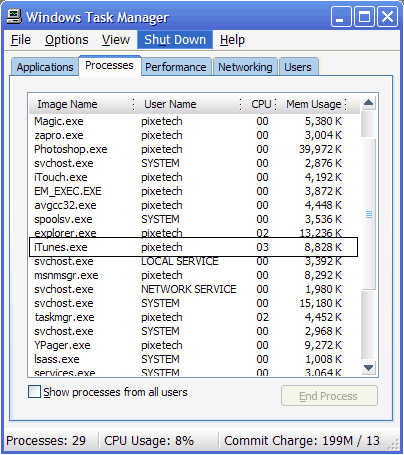Click the 8,828 K memory value
404x455 pixels.
point(323,247)
